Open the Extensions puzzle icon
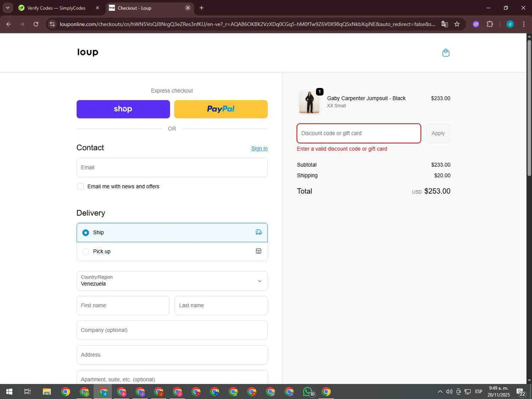Screen dimensions: 532x399 coord(490,24)
